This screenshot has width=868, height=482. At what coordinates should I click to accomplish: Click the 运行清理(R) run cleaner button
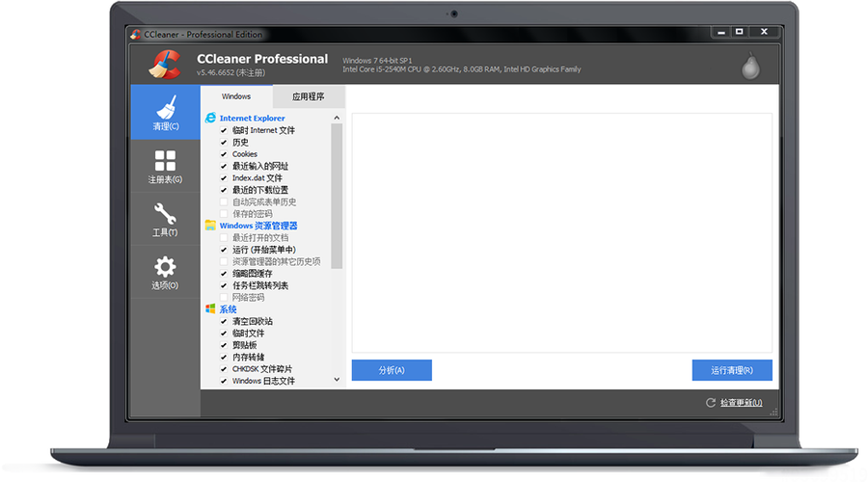[x=732, y=370]
